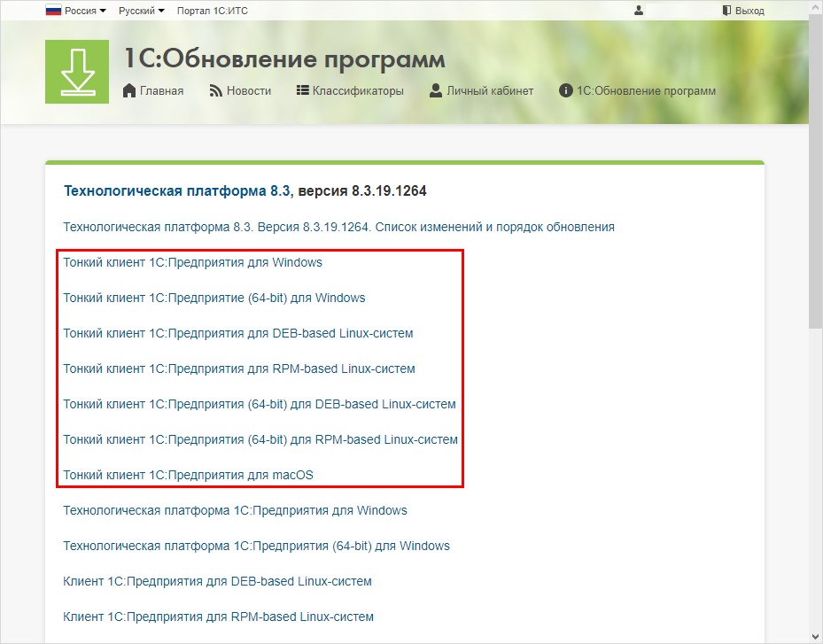Click the Технологическая платформа 8.3 heading link
823x644 pixels.
176,190
